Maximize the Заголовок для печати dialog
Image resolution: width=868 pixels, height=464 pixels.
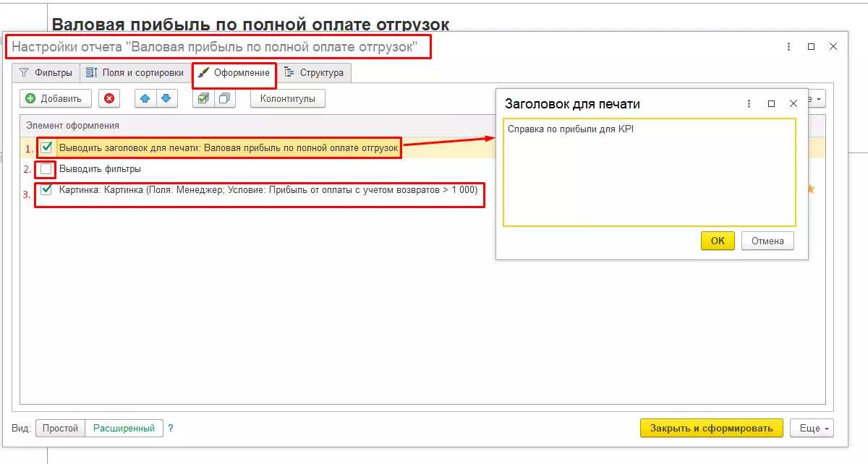click(771, 103)
